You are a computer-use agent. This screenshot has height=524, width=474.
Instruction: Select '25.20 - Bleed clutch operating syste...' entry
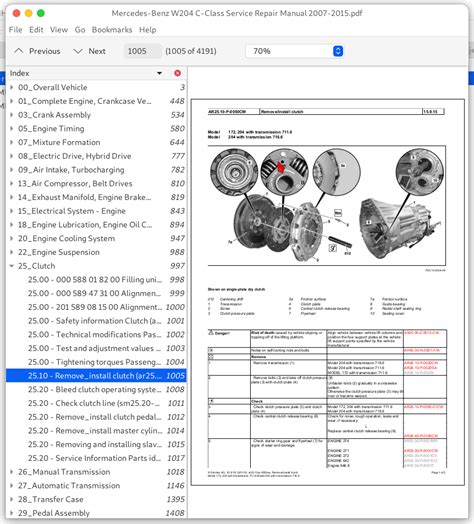(x=96, y=389)
